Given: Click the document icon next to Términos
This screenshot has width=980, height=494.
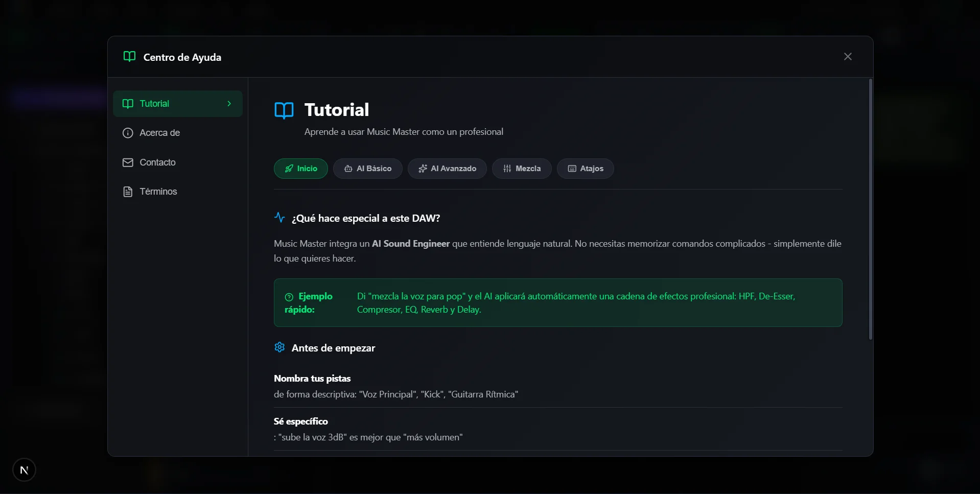Looking at the screenshot, I should click(128, 192).
